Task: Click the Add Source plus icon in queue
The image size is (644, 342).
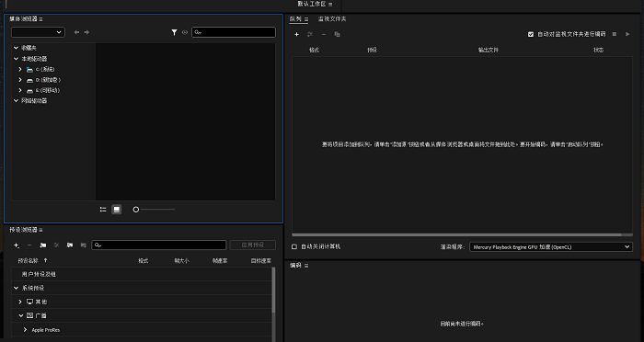Action: tap(296, 35)
